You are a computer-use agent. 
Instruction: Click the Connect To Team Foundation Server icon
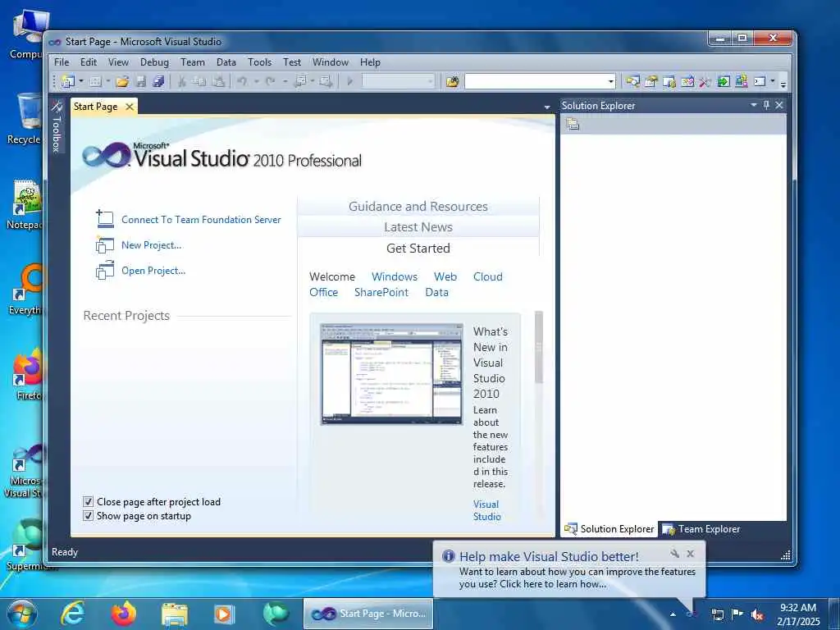pyautogui.click(x=105, y=219)
